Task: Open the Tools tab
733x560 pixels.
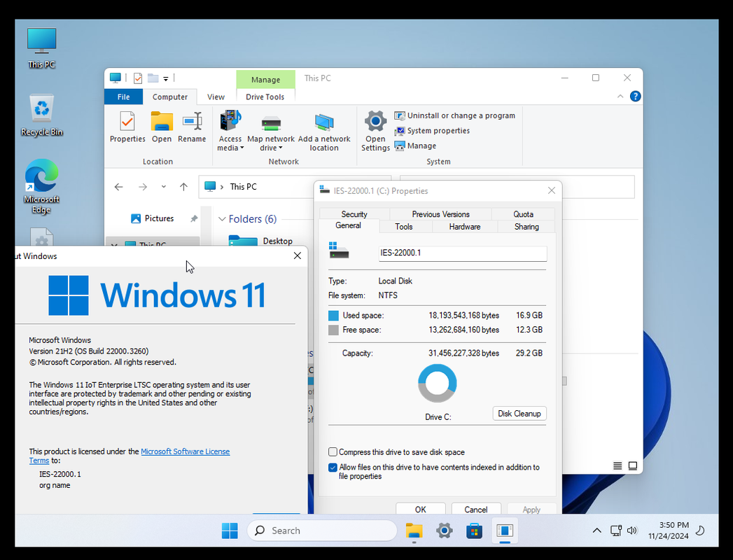Action: click(x=404, y=227)
